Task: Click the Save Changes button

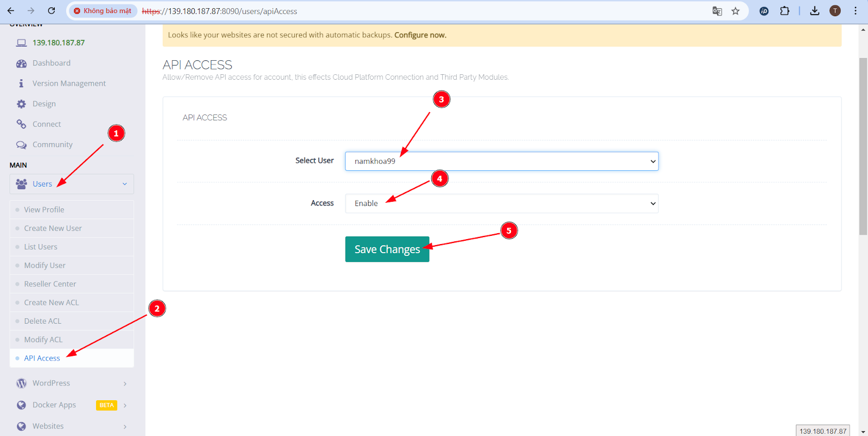Action: pos(387,249)
